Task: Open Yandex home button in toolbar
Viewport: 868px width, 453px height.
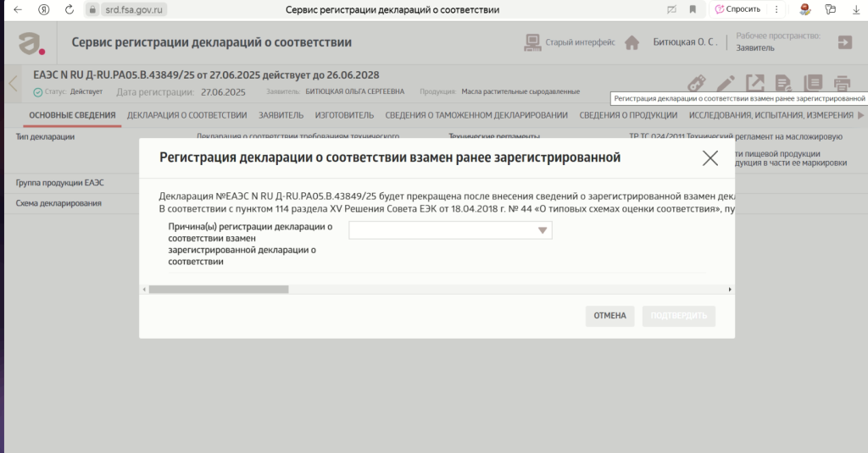Action: (x=44, y=9)
